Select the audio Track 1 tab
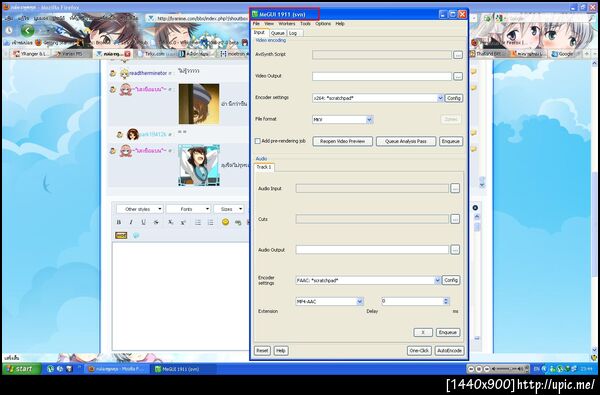Screen dimensions: 600x395 [x=264, y=167]
